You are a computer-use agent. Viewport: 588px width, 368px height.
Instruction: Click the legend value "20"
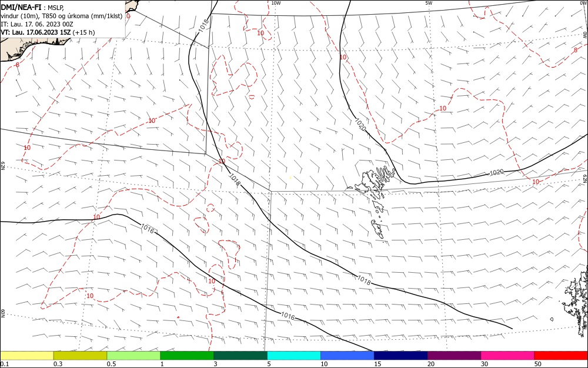(x=431, y=364)
